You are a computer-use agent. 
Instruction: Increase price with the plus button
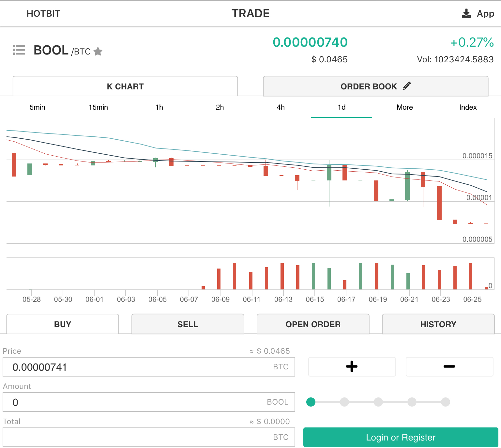click(x=352, y=367)
